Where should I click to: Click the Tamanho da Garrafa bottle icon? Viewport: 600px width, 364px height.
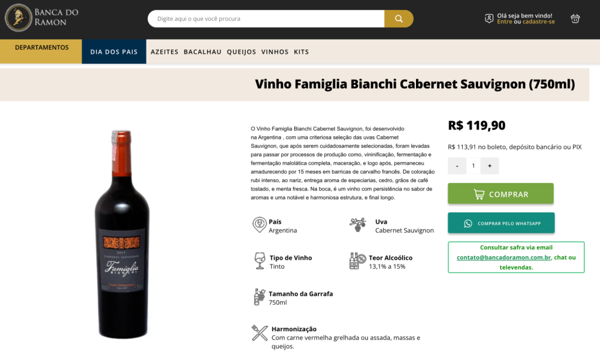coord(260,297)
